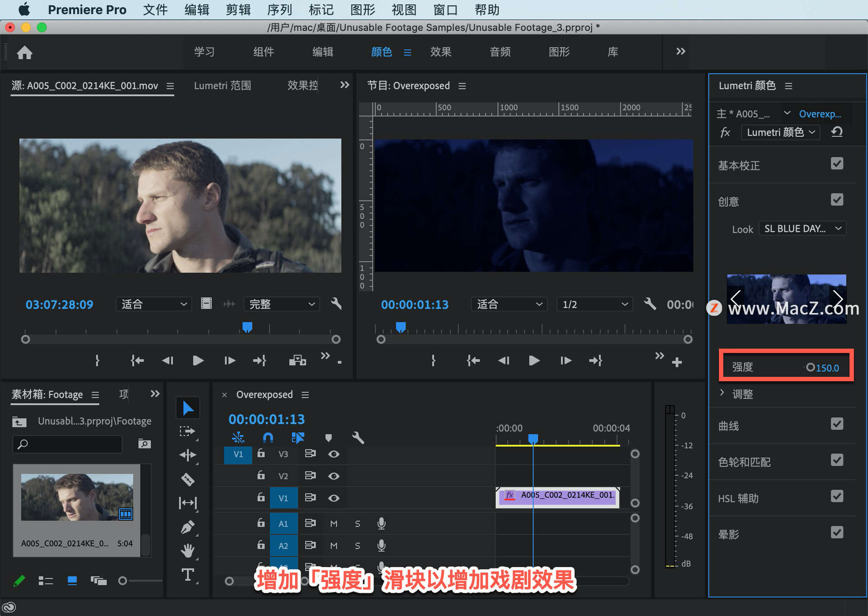Play the program monitor
This screenshot has width=868, height=616.
[534, 360]
